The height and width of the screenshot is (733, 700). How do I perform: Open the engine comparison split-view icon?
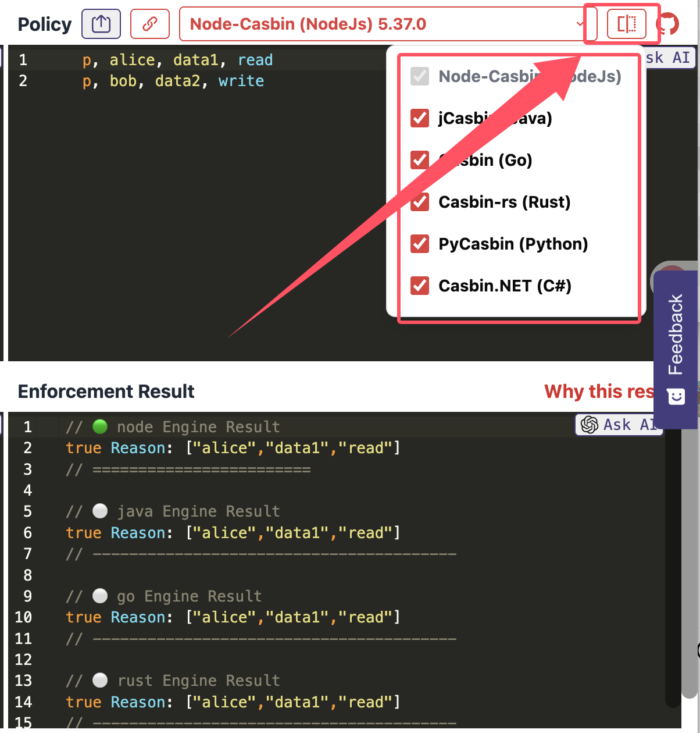pyautogui.click(x=626, y=24)
